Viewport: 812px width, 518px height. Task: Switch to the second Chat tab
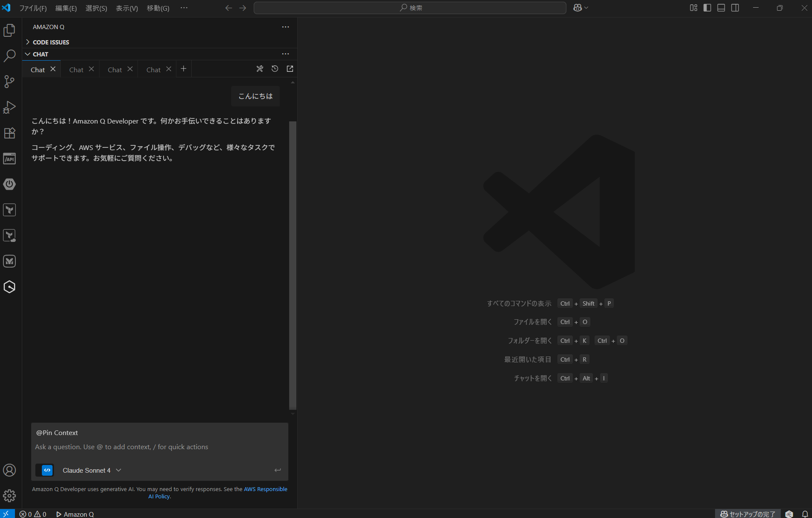point(76,70)
